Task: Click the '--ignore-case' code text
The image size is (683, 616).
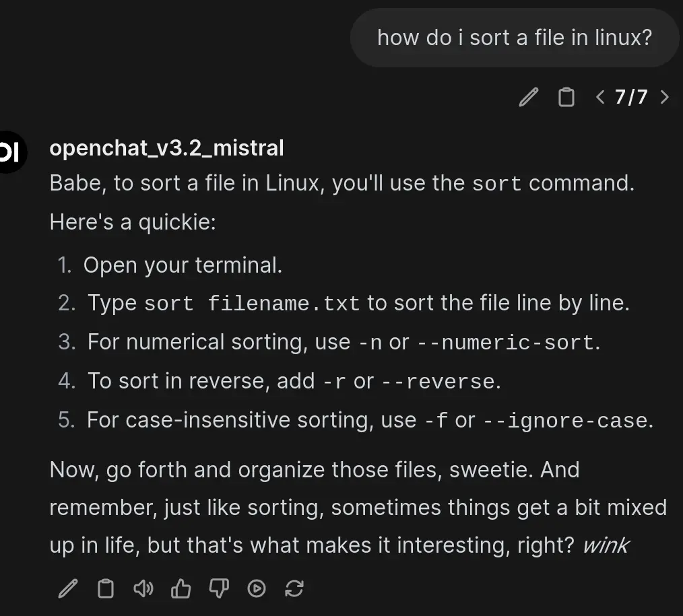Action: pos(565,421)
